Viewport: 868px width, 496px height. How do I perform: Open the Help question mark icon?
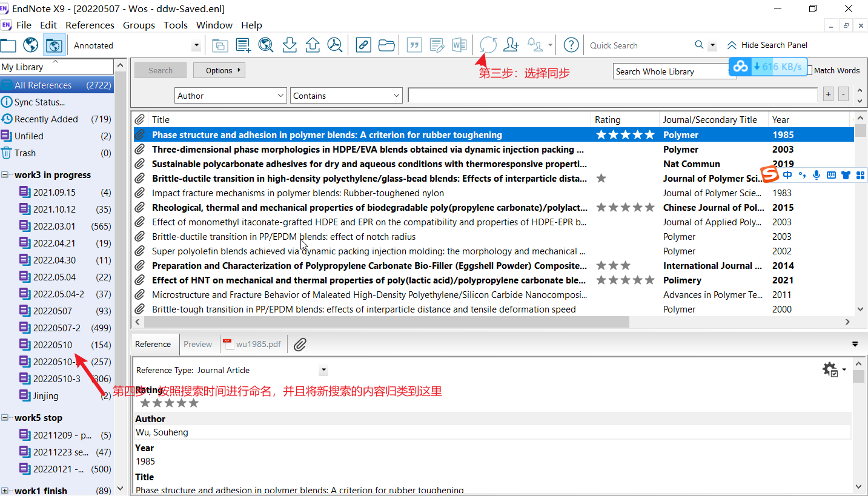[x=571, y=45]
